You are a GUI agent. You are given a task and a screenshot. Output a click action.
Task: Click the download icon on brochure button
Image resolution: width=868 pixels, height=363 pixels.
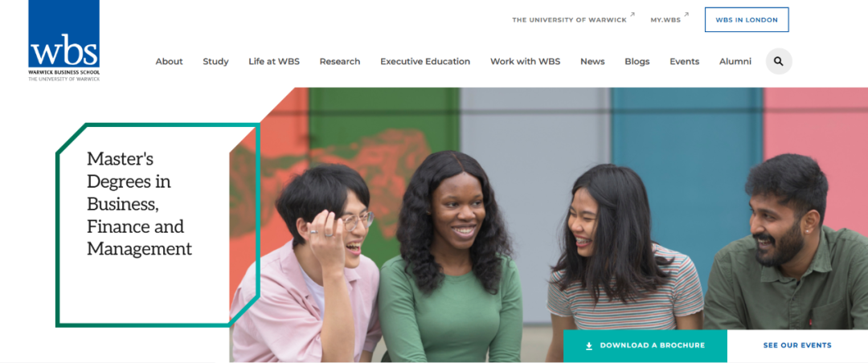tap(589, 346)
